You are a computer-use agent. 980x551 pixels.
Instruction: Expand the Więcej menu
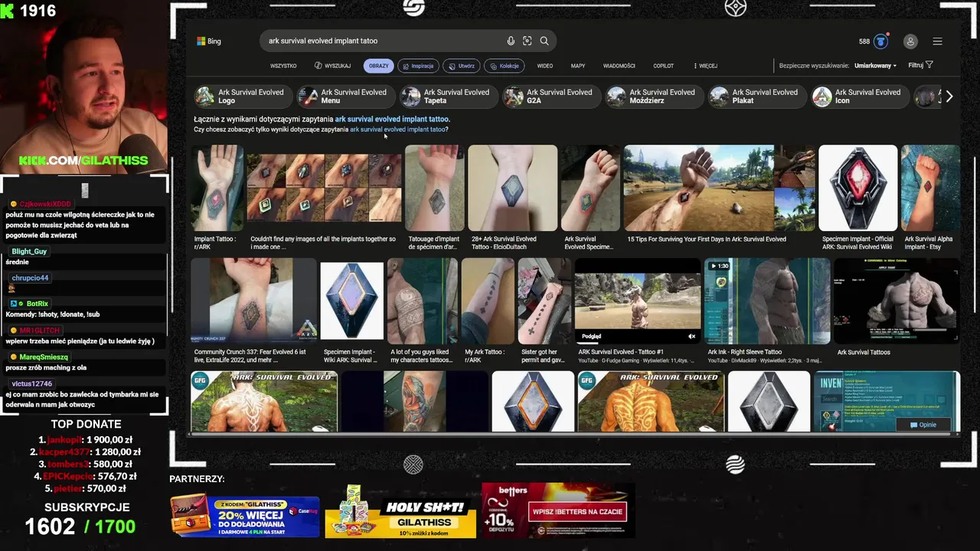click(x=705, y=66)
